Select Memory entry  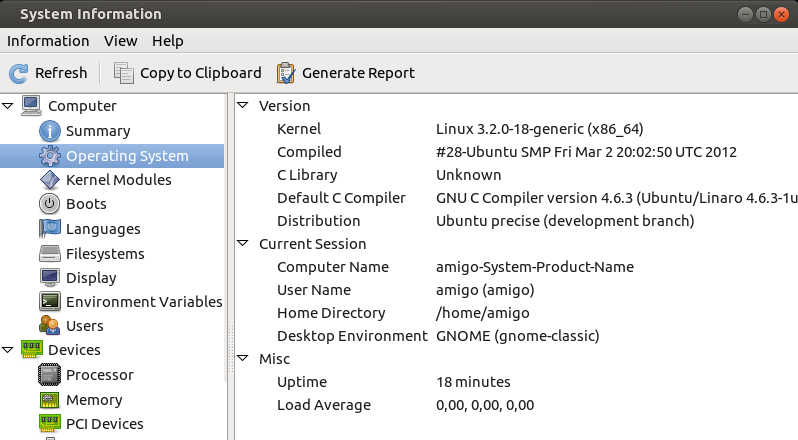94,400
